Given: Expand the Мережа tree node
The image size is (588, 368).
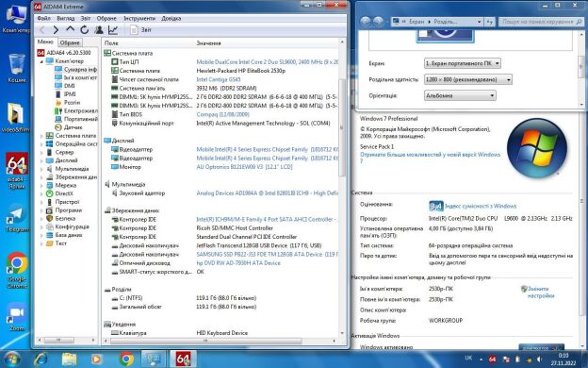Looking at the screenshot, I should [x=41, y=185].
